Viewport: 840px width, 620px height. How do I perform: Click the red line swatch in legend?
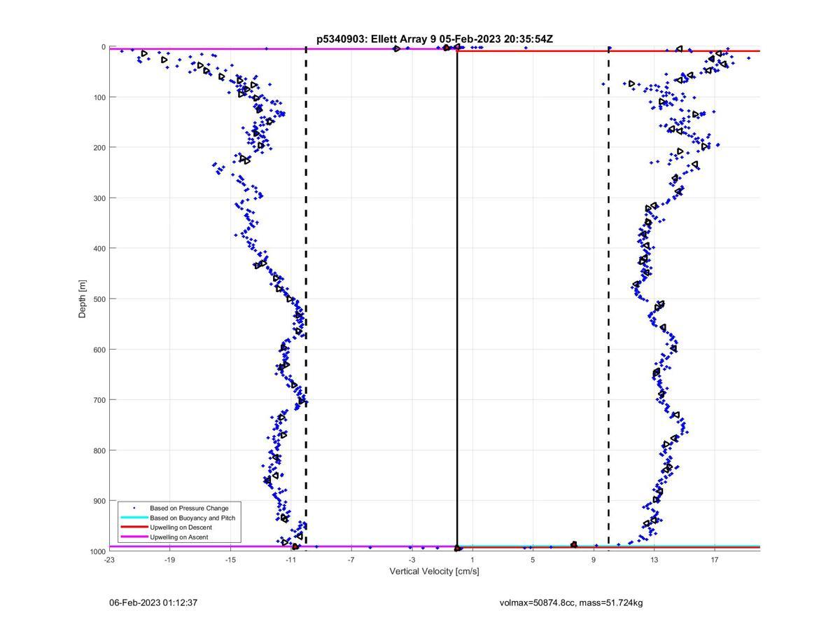[134, 528]
